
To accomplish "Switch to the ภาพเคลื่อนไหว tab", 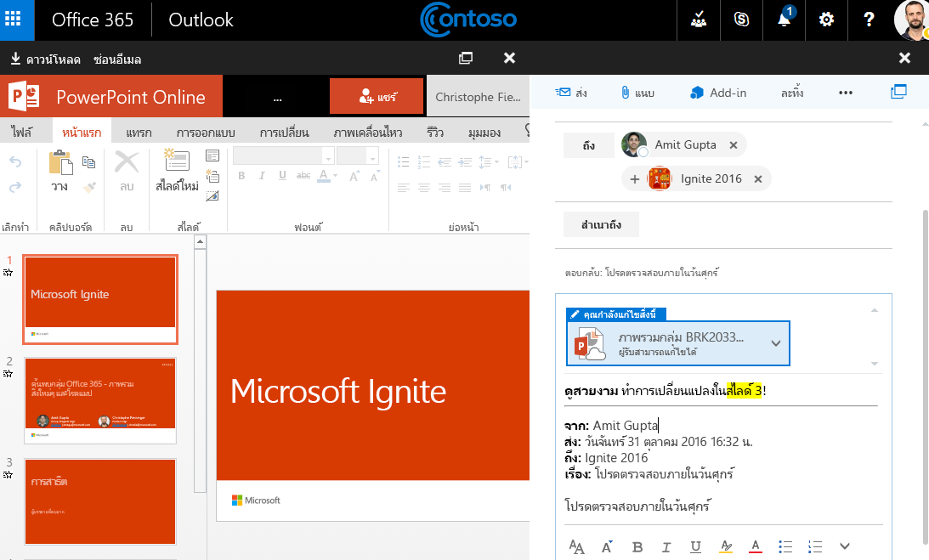I will pyautogui.click(x=367, y=133).
